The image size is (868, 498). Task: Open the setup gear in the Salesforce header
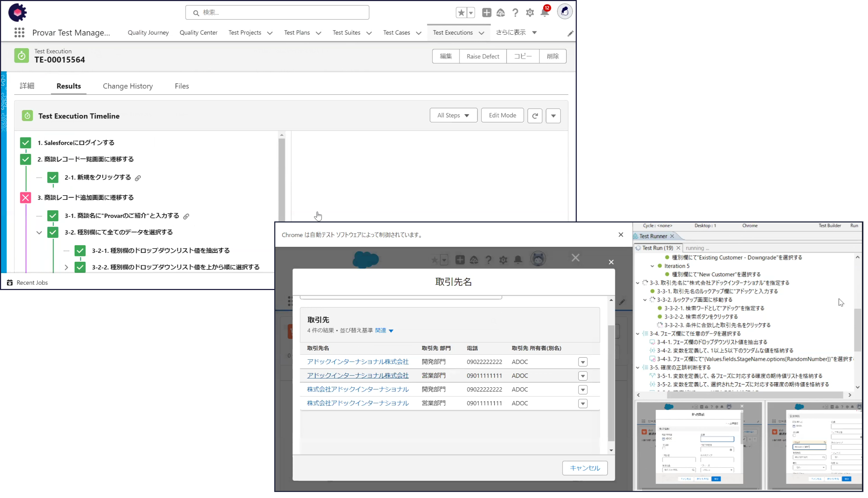tap(530, 13)
